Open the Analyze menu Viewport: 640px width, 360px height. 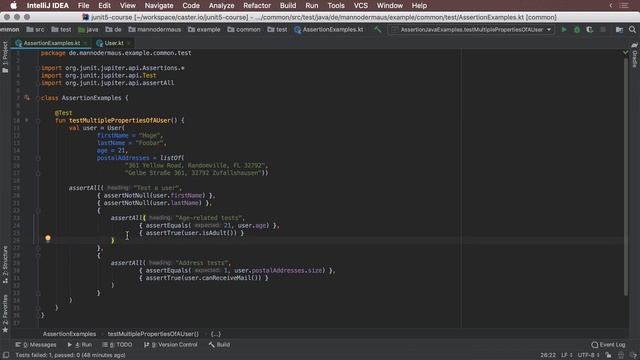[221, 6]
